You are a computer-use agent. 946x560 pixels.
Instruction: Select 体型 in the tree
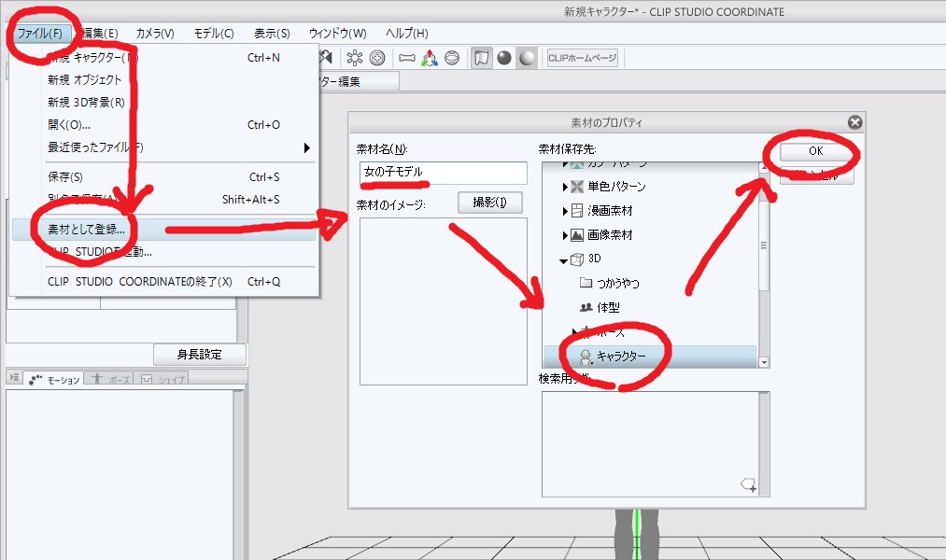tap(608, 307)
